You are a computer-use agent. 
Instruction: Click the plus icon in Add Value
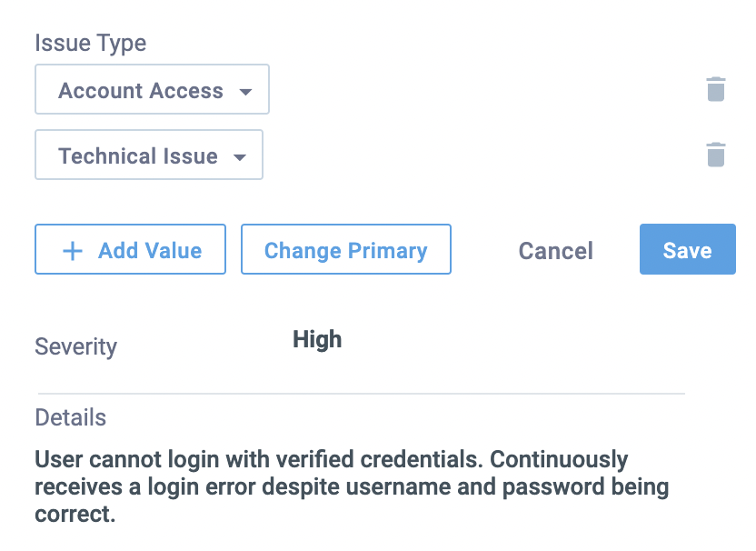click(73, 251)
